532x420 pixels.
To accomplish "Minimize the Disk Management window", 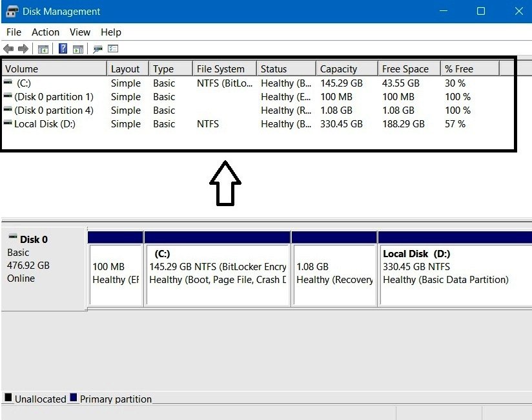I will coord(443,11).
